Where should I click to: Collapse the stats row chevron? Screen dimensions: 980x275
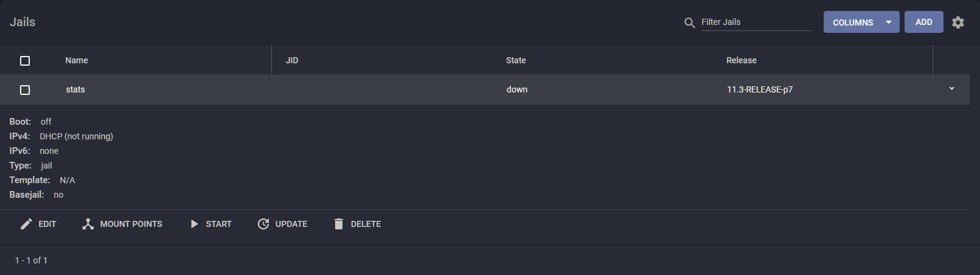(x=952, y=89)
